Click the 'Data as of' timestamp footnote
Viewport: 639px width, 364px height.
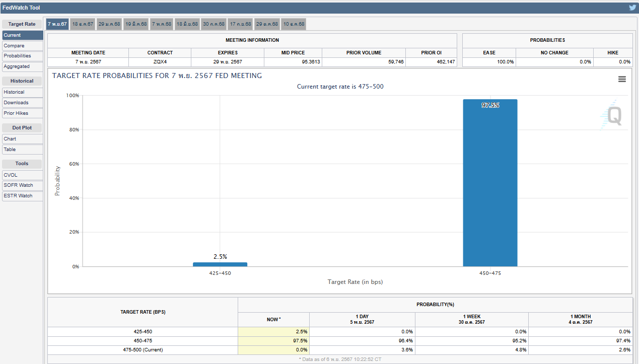(x=340, y=359)
